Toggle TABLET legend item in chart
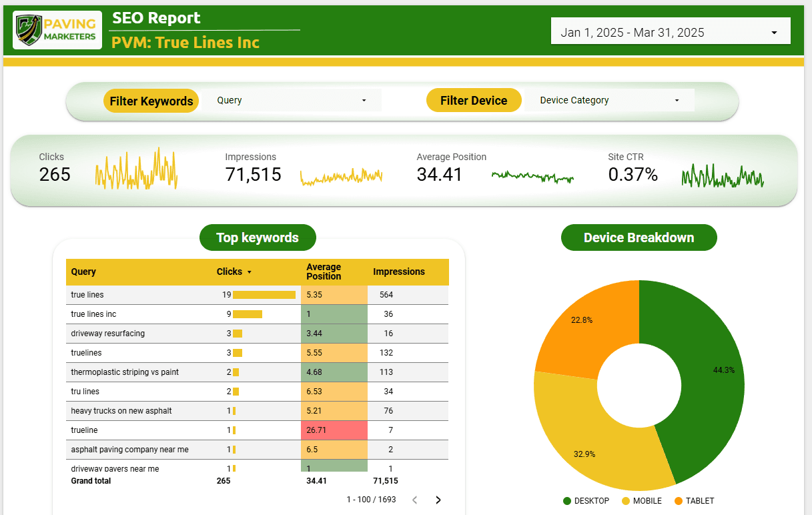Screen dimensions: 812x515 tap(694, 501)
